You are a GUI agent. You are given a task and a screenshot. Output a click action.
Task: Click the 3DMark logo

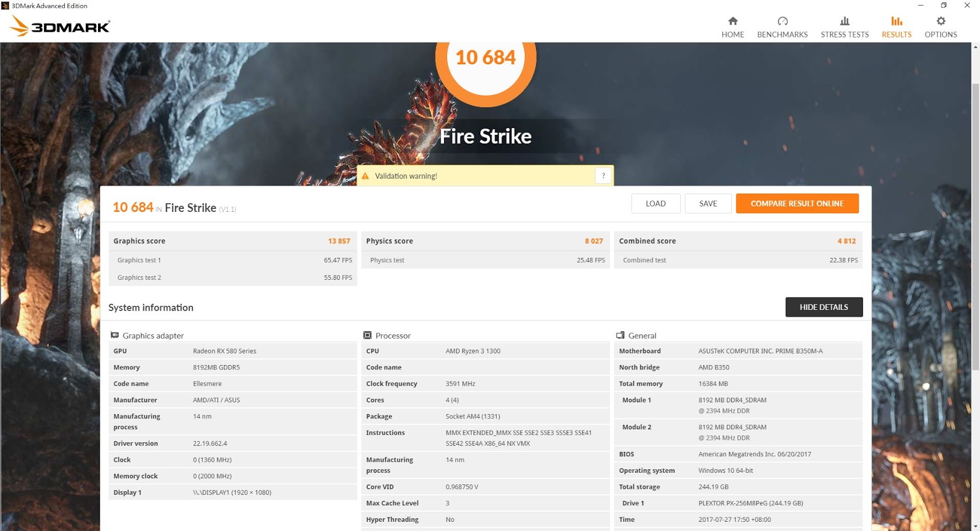(x=60, y=26)
